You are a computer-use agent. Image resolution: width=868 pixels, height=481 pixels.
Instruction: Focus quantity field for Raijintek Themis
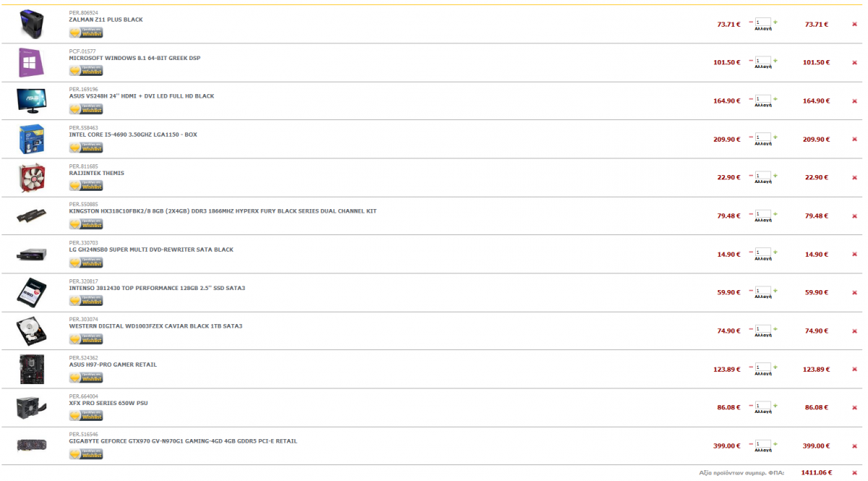[x=763, y=176]
